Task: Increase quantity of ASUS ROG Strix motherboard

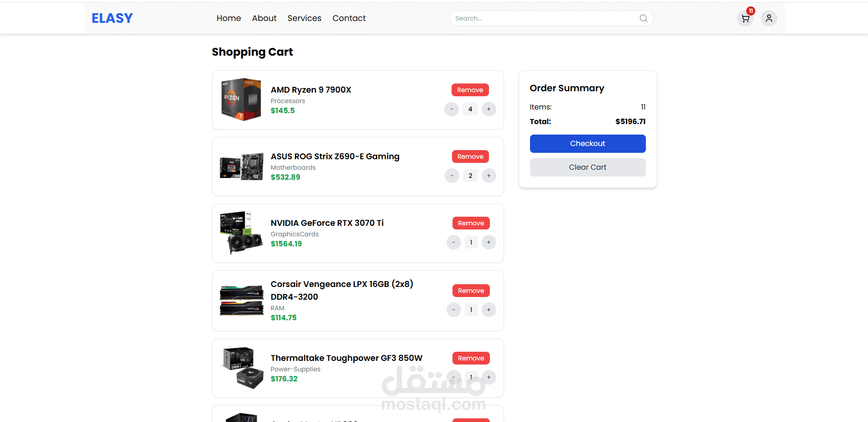Action: click(489, 176)
